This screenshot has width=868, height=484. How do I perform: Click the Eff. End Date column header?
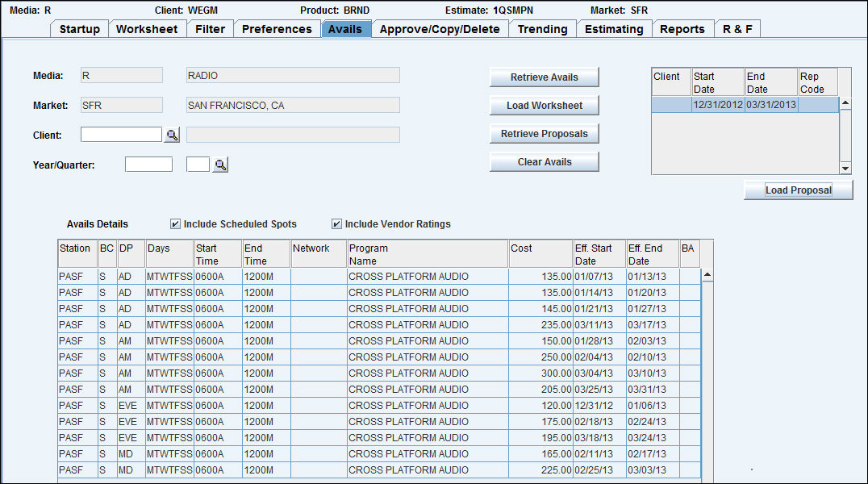[653, 255]
